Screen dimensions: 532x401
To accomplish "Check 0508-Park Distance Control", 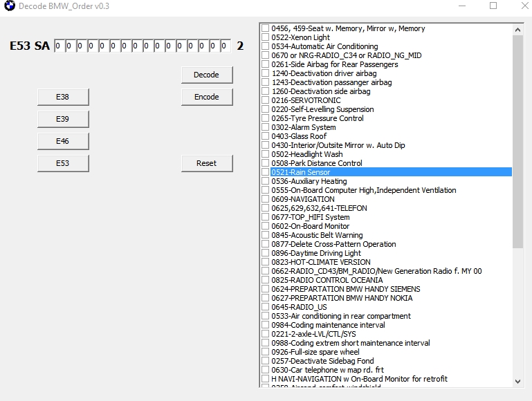I will click(x=266, y=163).
